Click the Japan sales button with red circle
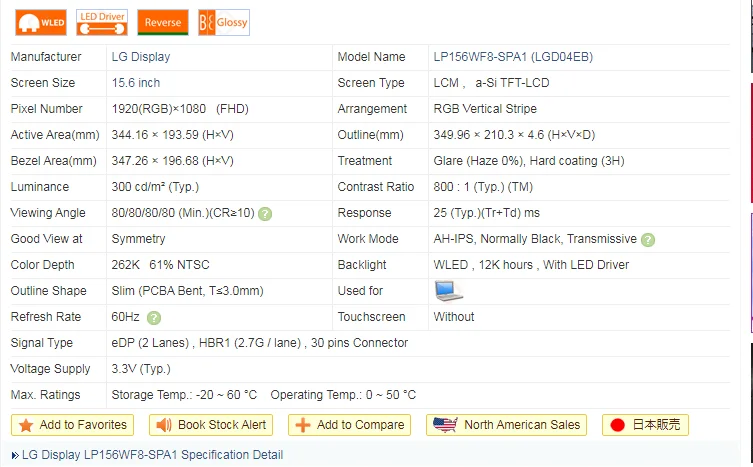 click(x=645, y=425)
